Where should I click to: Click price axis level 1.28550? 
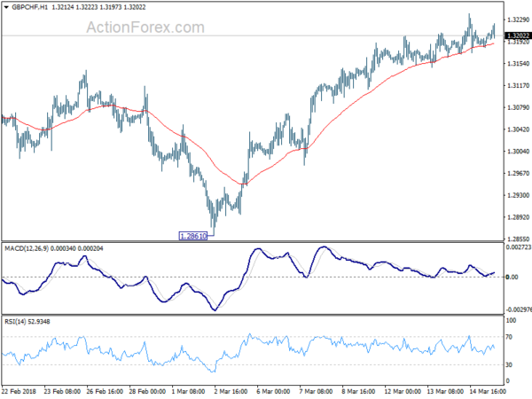[518, 239]
